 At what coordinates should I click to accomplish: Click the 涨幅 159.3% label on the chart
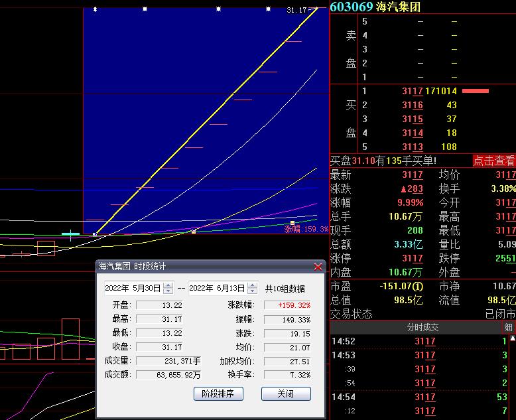[306, 229]
